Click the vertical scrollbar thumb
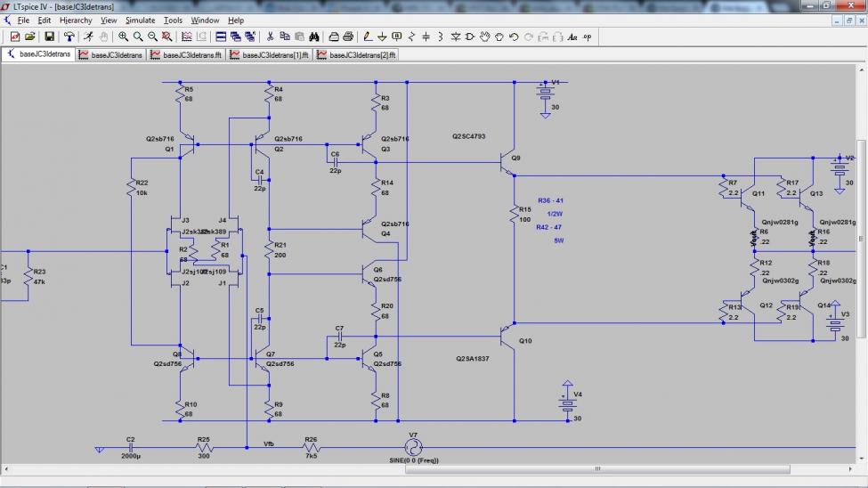The height and width of the screenshot is (488, 868). pos(862,239)
